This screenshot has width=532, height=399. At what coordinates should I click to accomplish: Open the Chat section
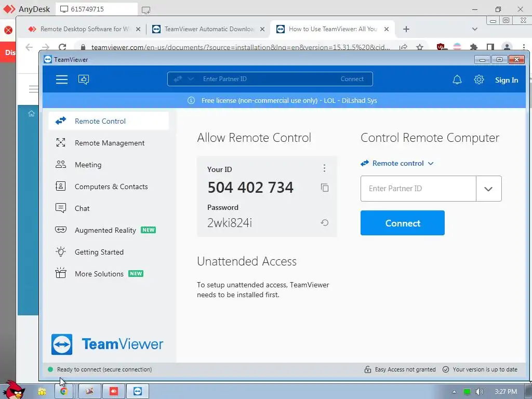pyautogui.click(x=109, y=208)
